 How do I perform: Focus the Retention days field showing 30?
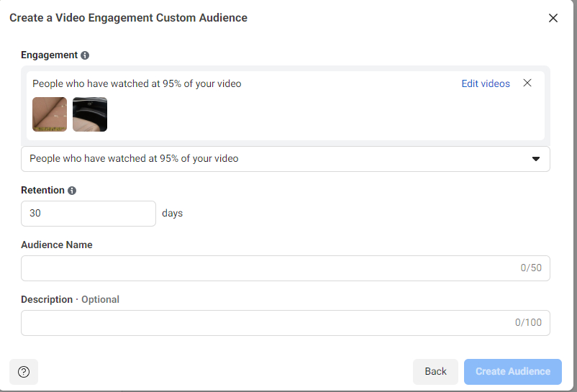point(88,214)
